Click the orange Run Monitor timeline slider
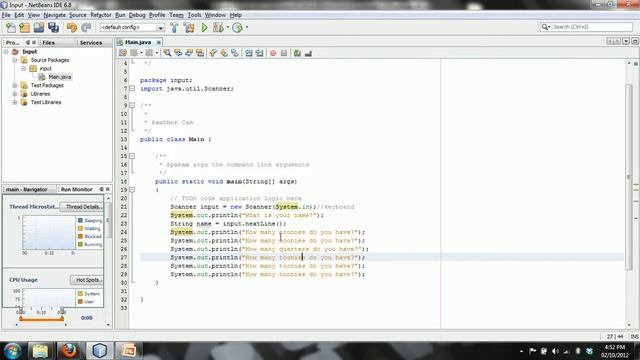 click(x=41, y=319)
